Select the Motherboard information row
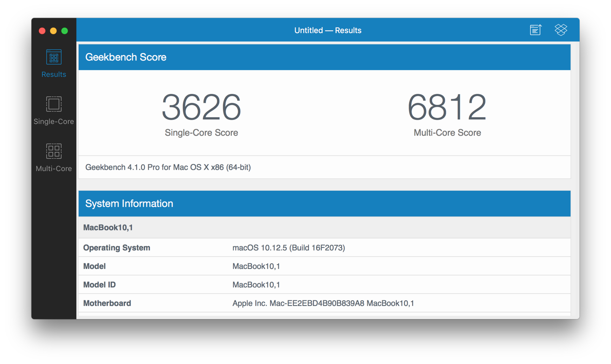Screen dimensions: 611x364 [x=324, y=303]
